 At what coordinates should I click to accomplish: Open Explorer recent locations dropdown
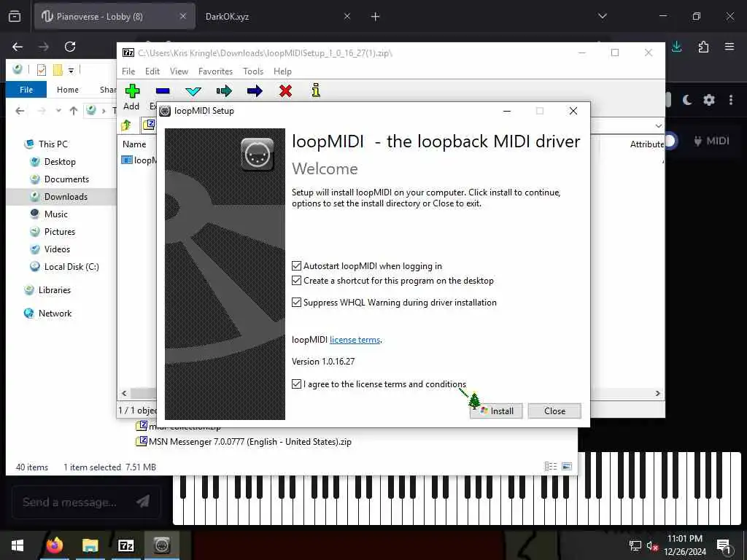click(x=58, y=111)
